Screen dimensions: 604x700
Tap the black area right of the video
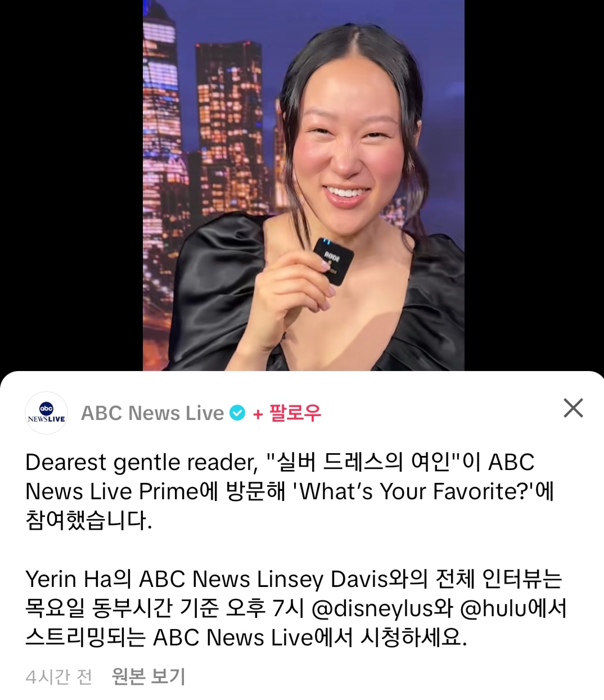(x=534, y=186)
